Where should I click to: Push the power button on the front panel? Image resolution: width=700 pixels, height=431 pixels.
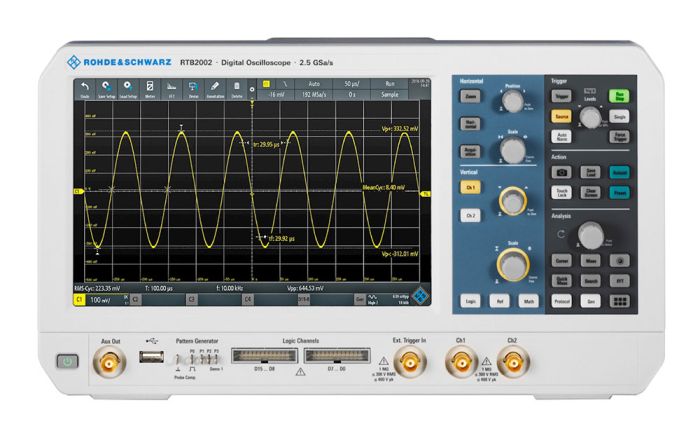[x=67, y=361]
